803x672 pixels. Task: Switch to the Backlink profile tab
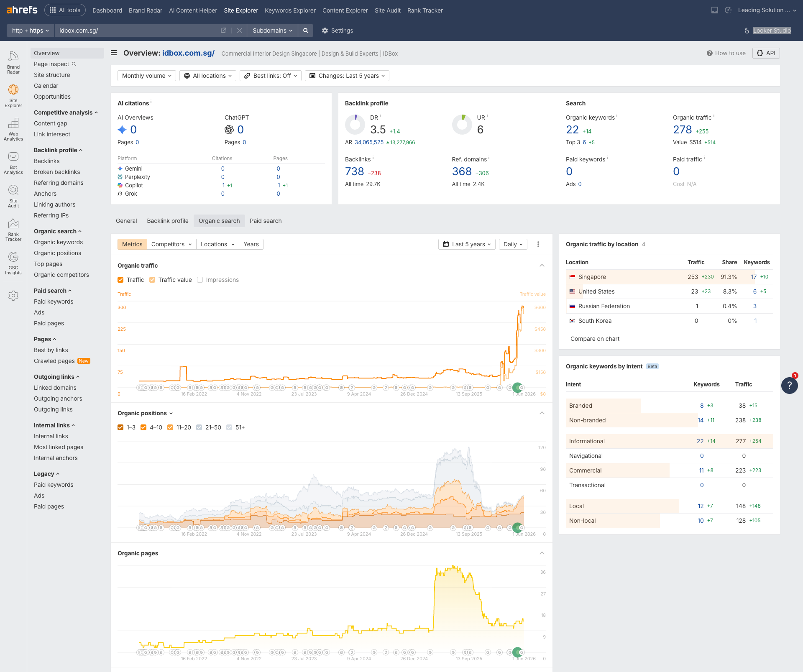(x=168, y=221)
